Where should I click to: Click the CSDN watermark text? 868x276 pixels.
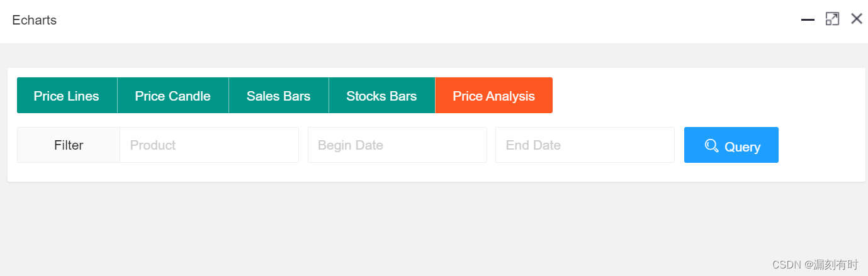[815, 265]
